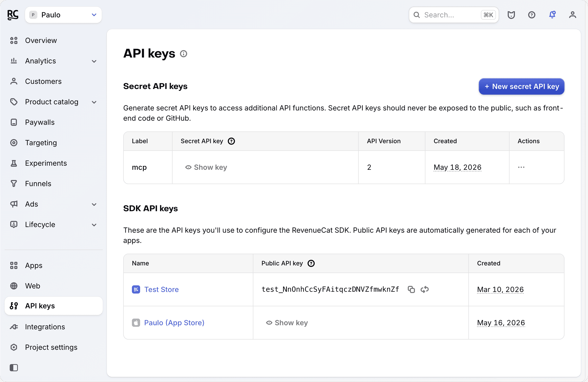This screenshot has height=382, width=588.
Task: Click the Ads megaphone icon
Action: [14, 204]
